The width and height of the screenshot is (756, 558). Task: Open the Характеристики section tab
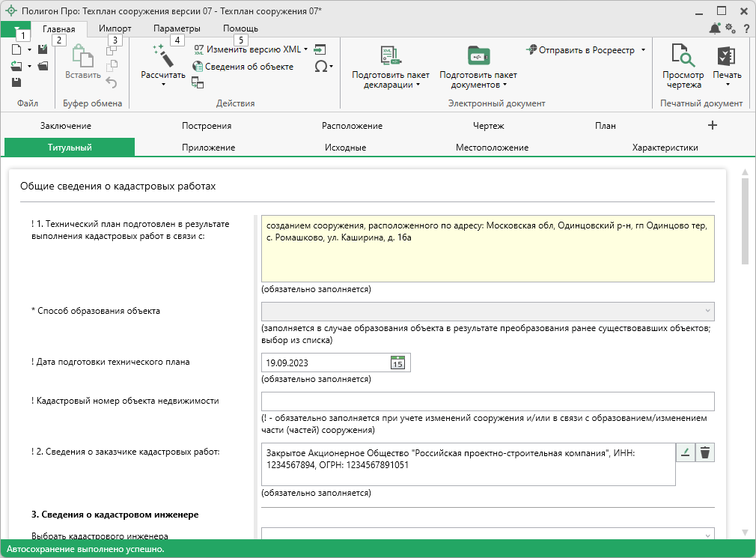point(665,148)
